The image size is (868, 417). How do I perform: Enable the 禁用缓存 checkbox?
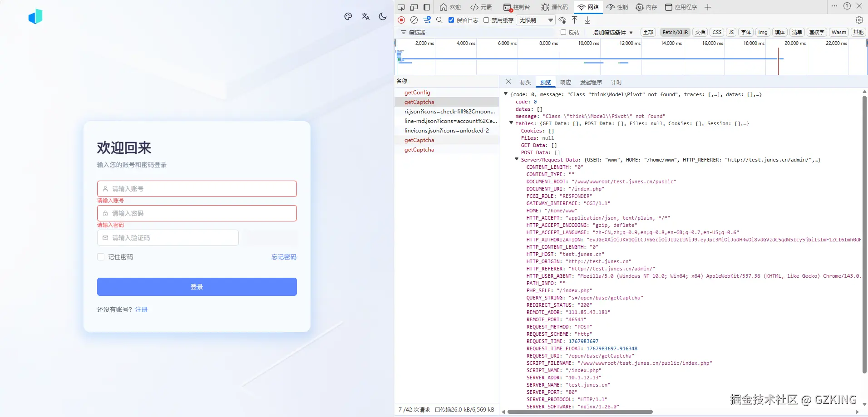(486, 20)
